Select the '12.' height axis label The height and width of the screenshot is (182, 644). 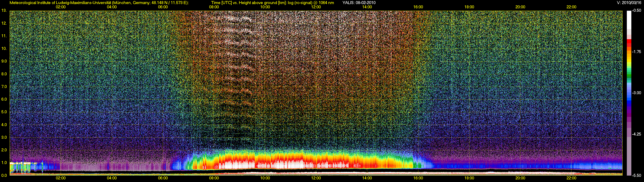pyautogui.click(x=4, y=23)
